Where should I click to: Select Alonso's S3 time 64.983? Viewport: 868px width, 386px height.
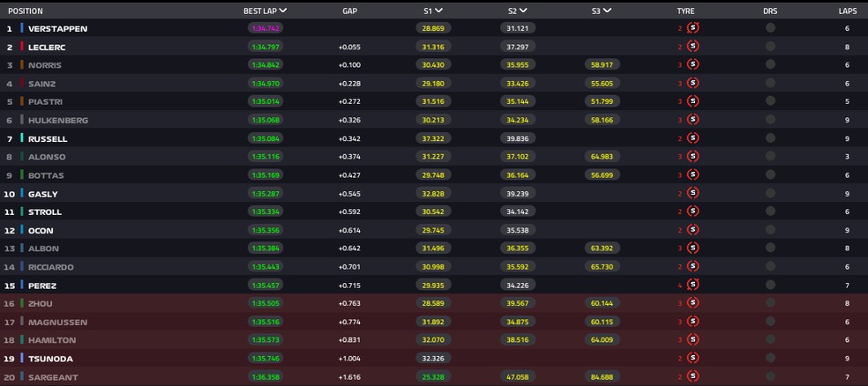click(602, 157)
